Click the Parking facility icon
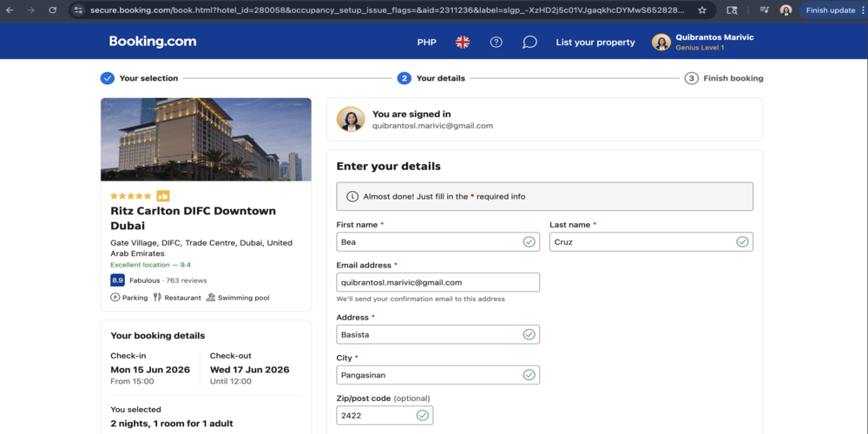The image size is (868, 434). coord(115,297)
